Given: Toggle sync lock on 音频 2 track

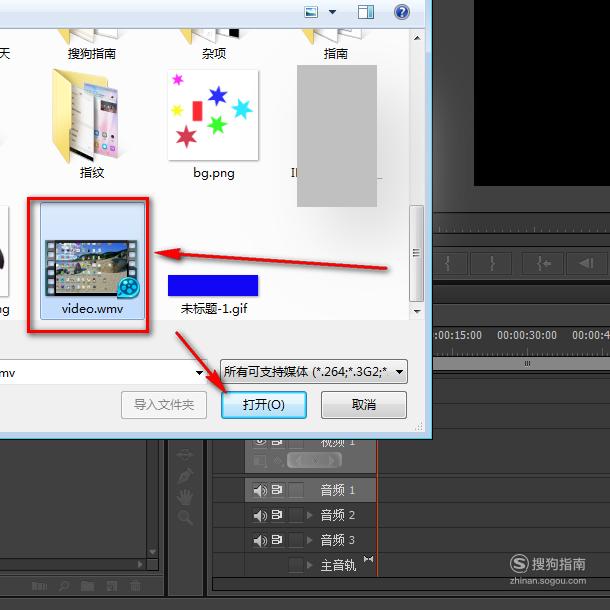Looking at the screenshot, I should pyautogui.click(x=277, y=515).
